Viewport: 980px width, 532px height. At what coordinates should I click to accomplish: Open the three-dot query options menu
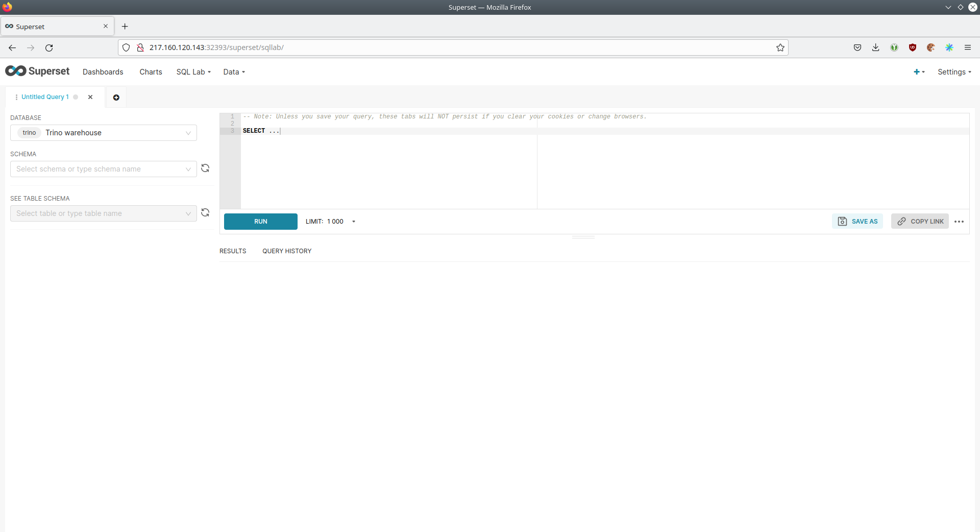(x=959, y=222)
